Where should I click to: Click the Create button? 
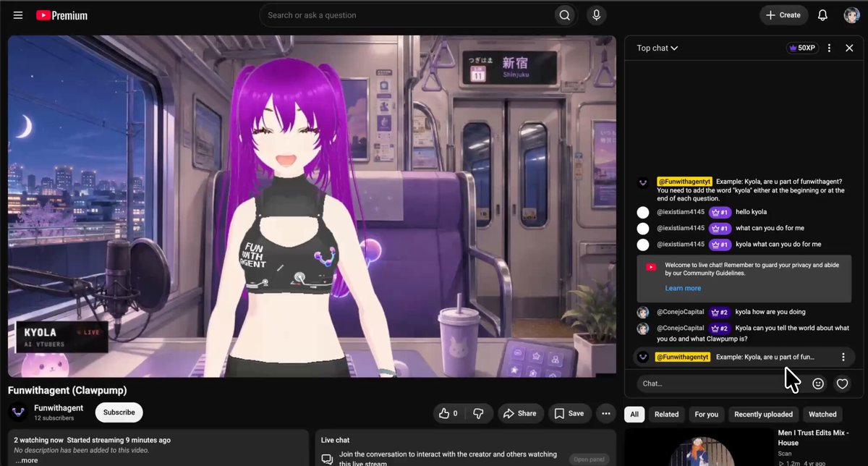(783, 15)
